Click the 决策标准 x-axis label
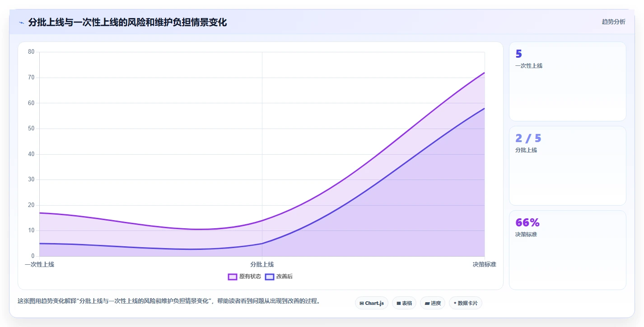 485,264
